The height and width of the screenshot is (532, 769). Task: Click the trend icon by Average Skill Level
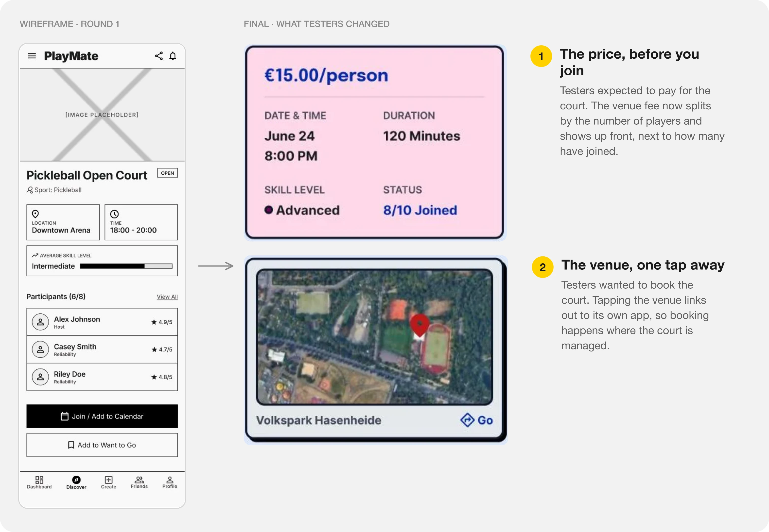coord(35,255)
